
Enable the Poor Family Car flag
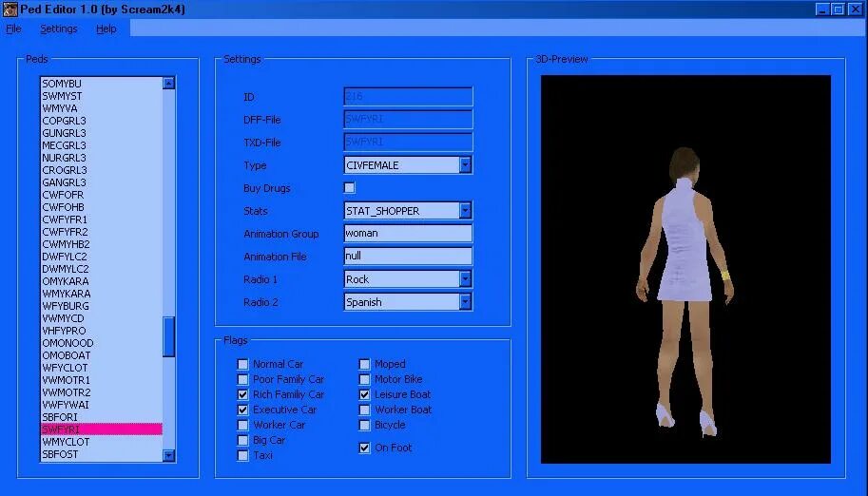point(242,379)
